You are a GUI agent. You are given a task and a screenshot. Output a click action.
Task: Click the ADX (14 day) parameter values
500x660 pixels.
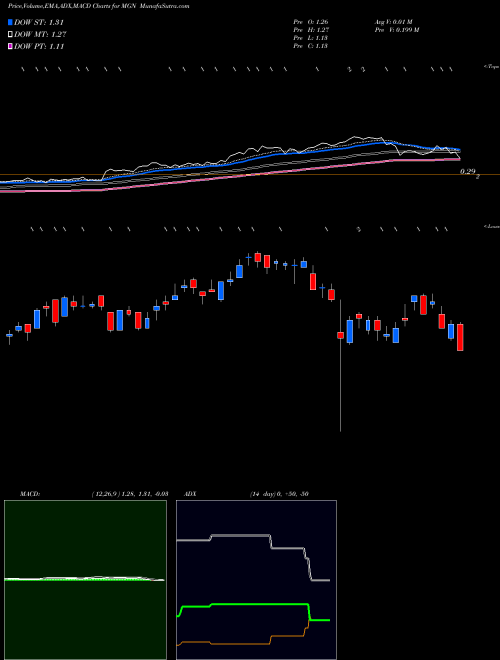(279, 494)
